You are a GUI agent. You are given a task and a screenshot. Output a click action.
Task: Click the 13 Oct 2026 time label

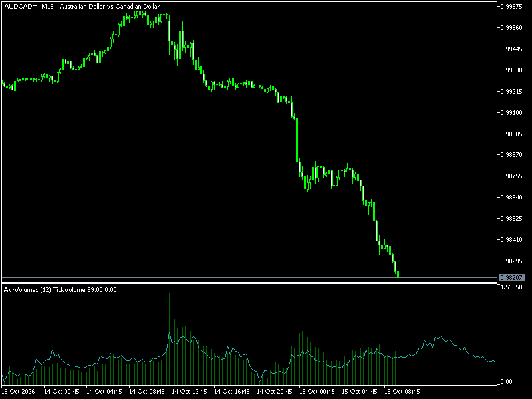pyautogui.click(x=19, y=392)
